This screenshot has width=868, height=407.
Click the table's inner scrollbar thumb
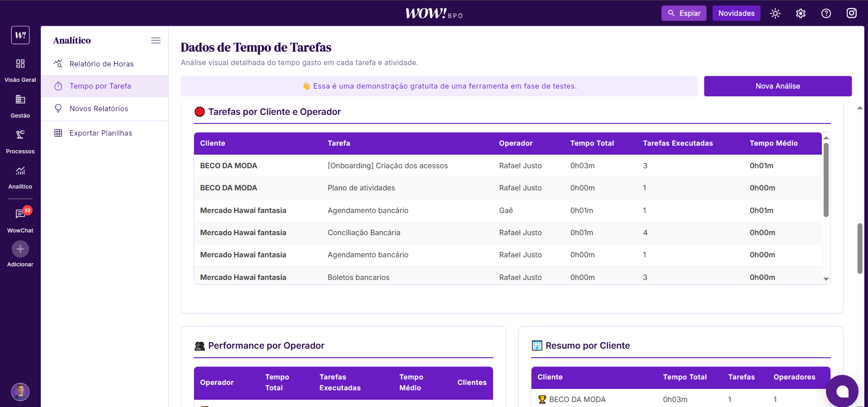(x=826, y=180)
